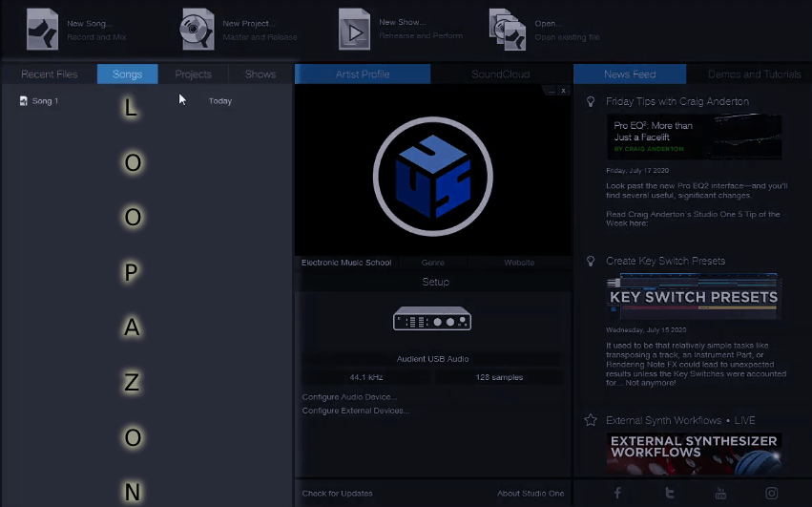
Task: Click the Setup section header
Action: (435, 282)
